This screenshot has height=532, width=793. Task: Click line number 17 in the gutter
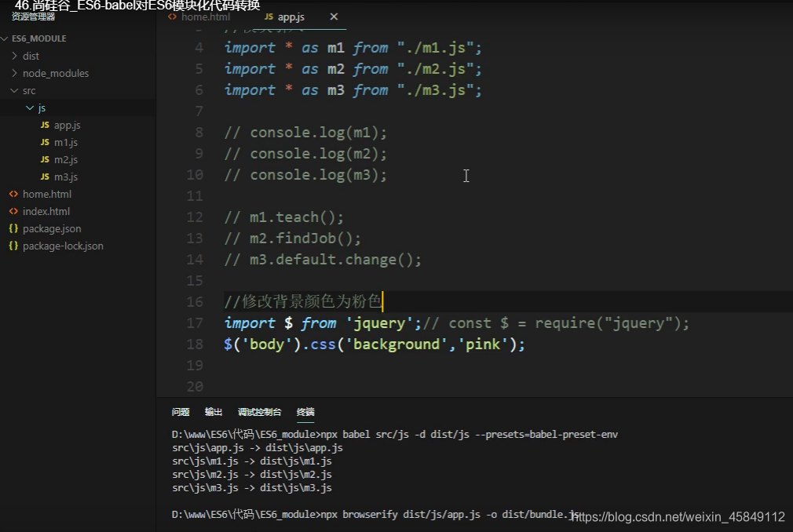[195, 323]
